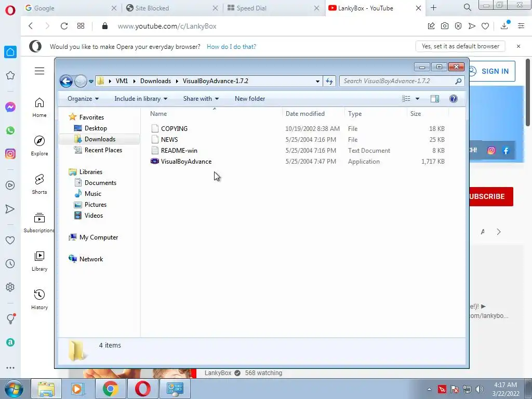Click the Subscribe button
Viewport: 532px width, 399px height.
tap(491, 196)
